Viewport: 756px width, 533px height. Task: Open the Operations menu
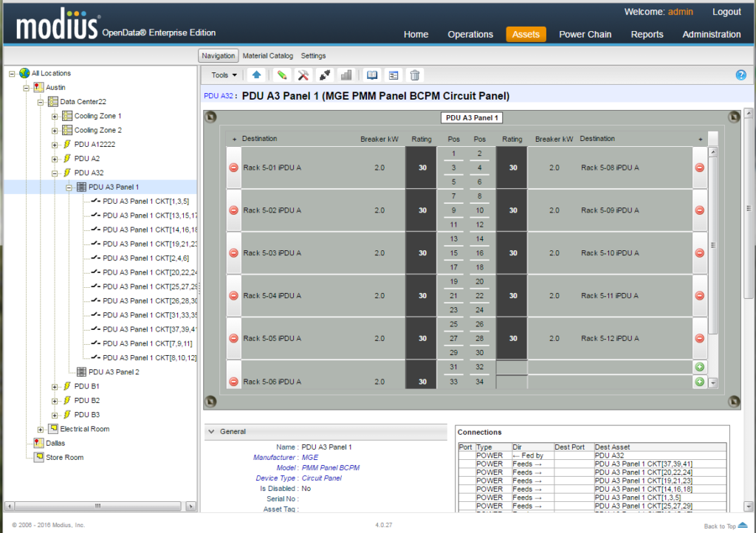click(470, 34)
